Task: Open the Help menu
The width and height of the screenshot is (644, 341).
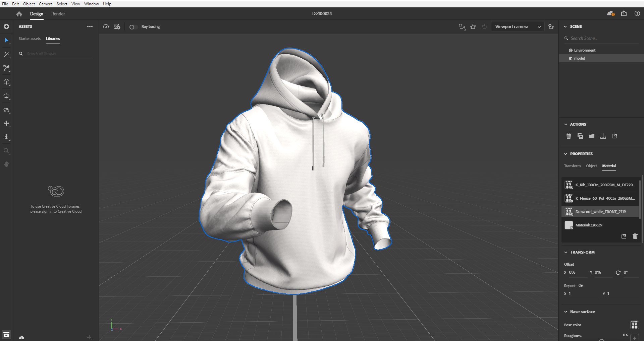Action: point(107,4)
